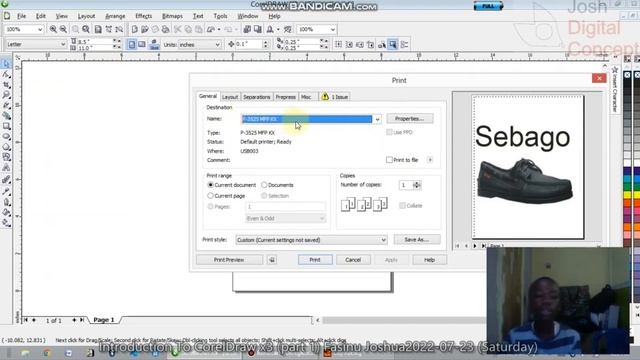
Task: Set page orientation to Landscape
Action: (x=142, y=44)
